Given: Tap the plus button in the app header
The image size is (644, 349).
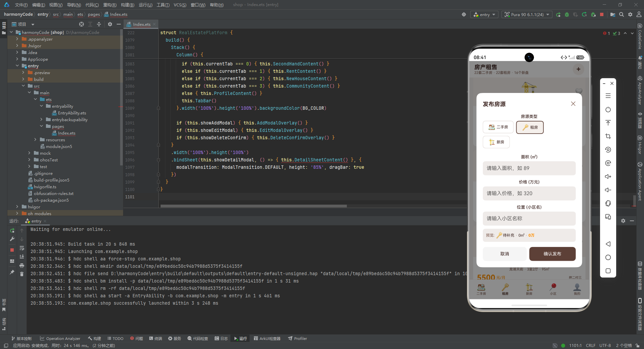Looking at the screenshot, I should point(578,69).
